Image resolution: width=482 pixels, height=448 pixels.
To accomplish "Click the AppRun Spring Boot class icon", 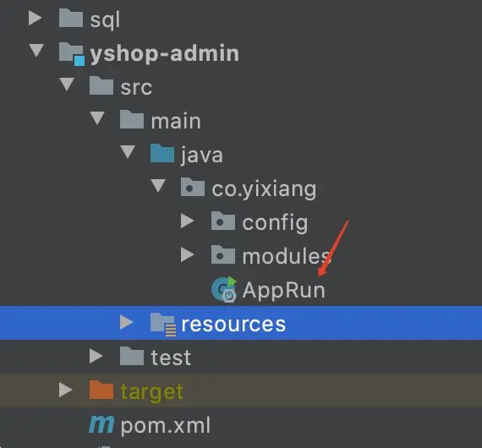I will [x=224, y=289].
